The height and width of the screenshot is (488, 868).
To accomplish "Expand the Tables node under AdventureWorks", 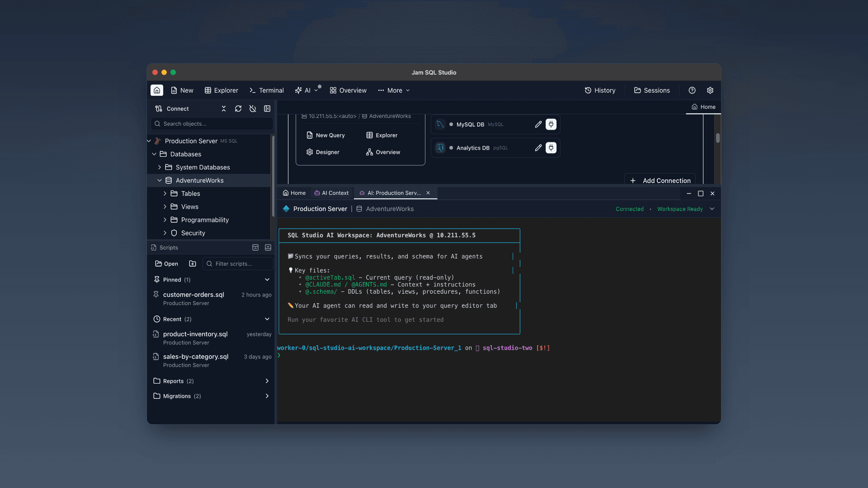I will pyautogui.click(x=165, y=193).
